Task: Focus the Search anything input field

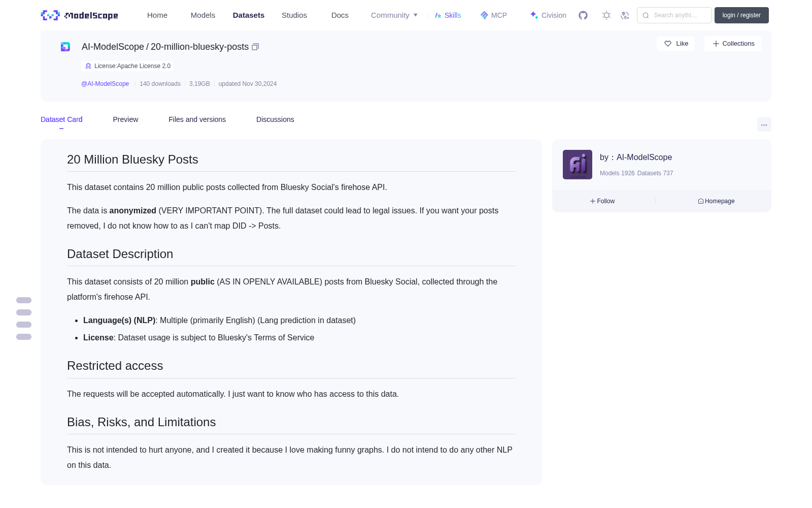Action: tap(674, 15)
